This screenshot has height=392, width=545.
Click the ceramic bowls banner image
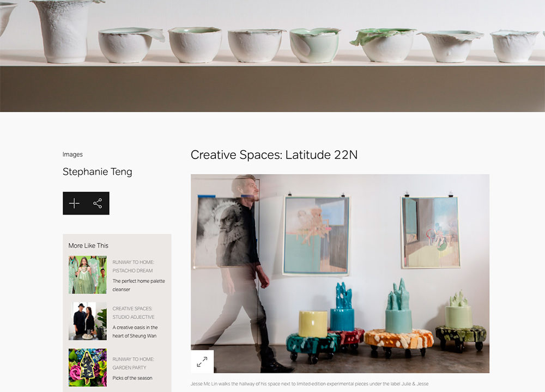(x=272, y=56)
